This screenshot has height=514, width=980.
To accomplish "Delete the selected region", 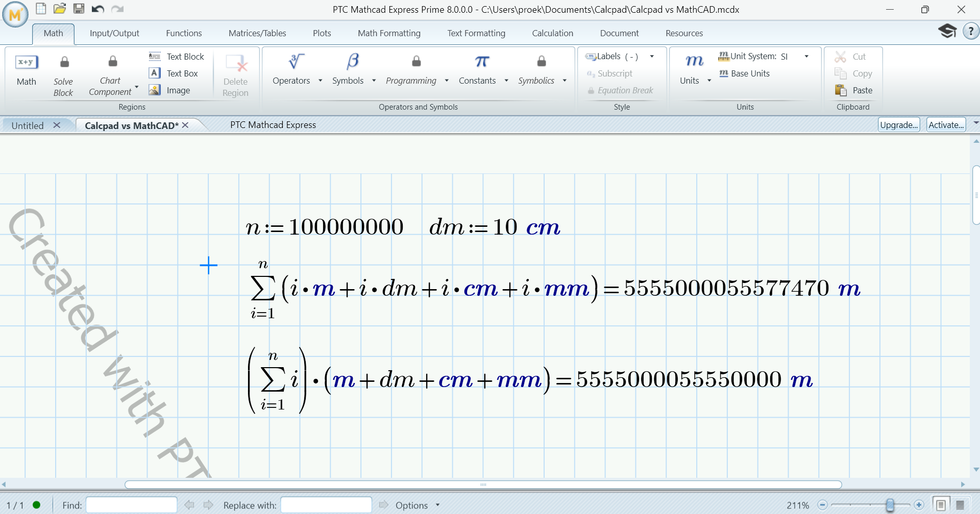I will [235, 74].
